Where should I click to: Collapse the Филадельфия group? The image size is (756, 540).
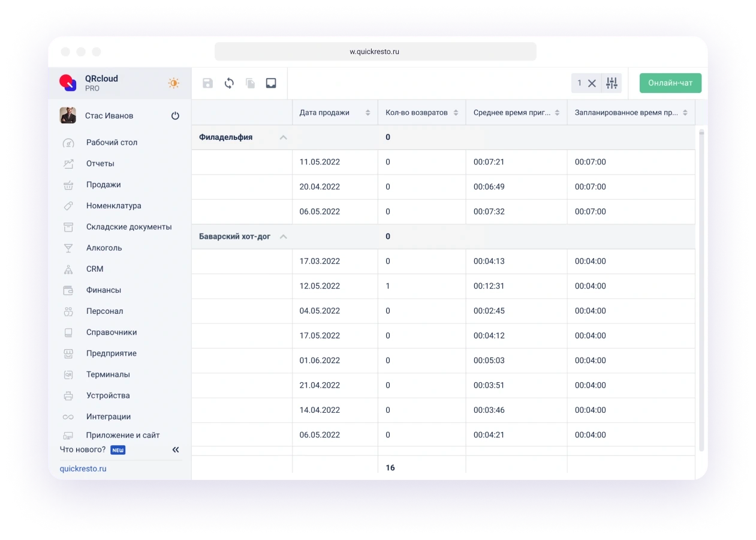[x=283, y=137]
